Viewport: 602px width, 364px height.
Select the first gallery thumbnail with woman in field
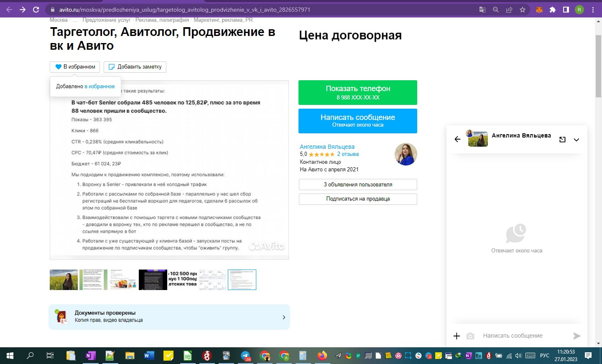tap(64, 280)
